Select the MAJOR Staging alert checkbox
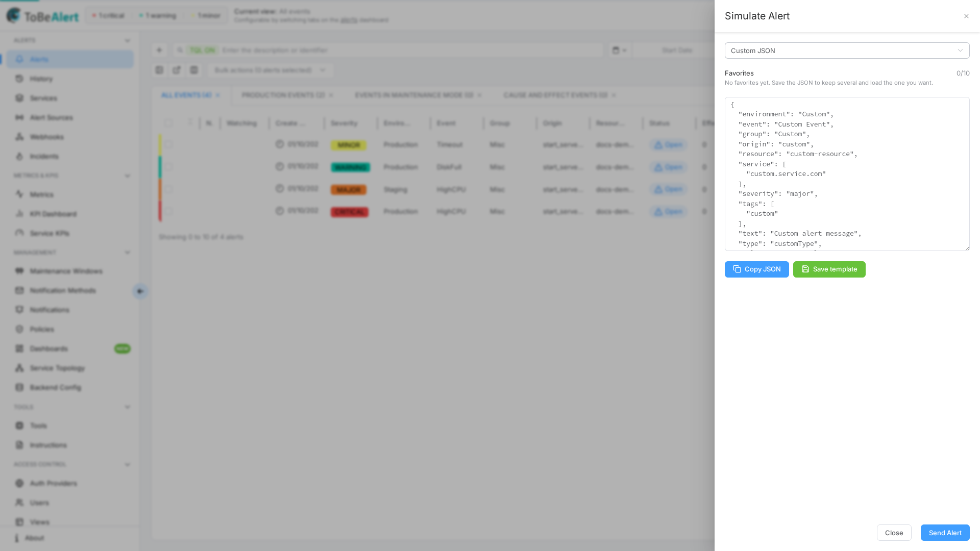980x551 pixels. pyautogui.click(x=168, y=189)
